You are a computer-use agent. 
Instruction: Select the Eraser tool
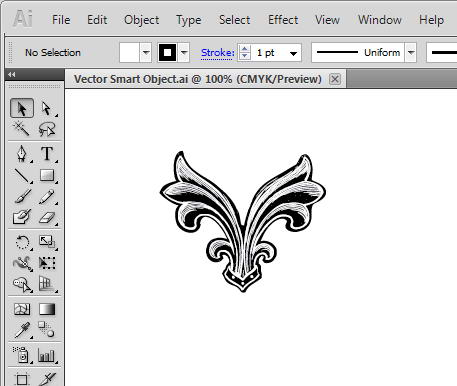[x=47, y=217]
